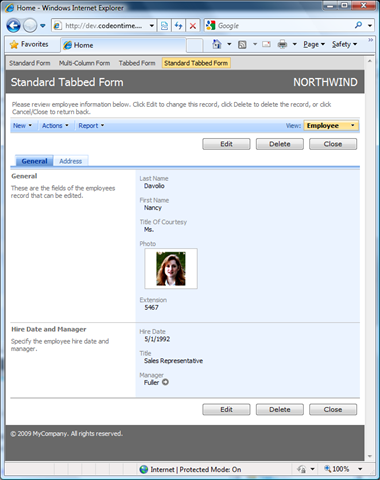The image size is (380, 480).
Task: Expand the Print options dropdown arrow
Action: coord(295,44)
